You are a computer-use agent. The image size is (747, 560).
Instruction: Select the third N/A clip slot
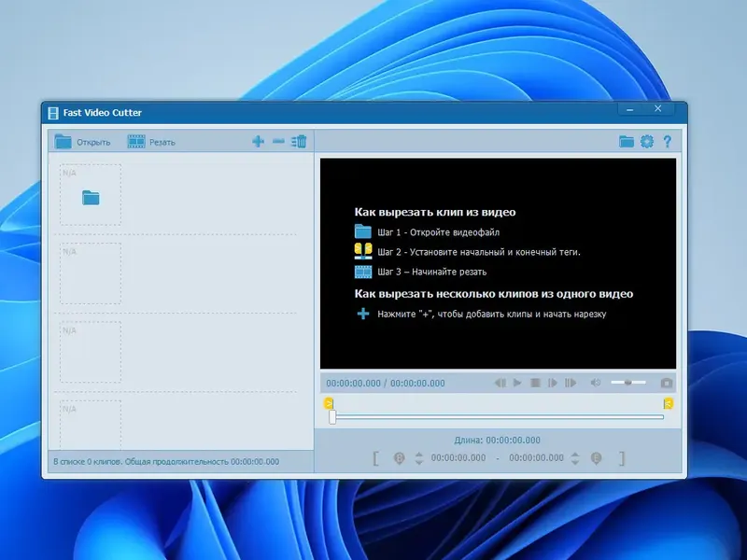tap(91, 352)
